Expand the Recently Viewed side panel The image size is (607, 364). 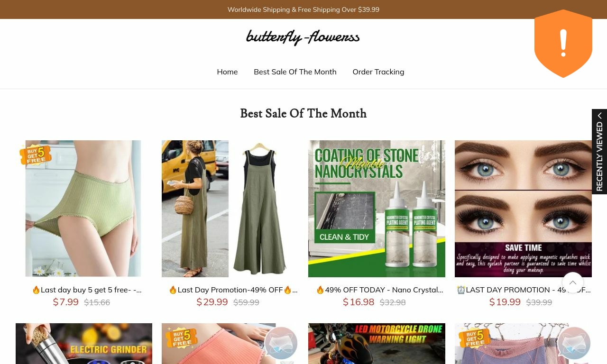tap(599, 152)
